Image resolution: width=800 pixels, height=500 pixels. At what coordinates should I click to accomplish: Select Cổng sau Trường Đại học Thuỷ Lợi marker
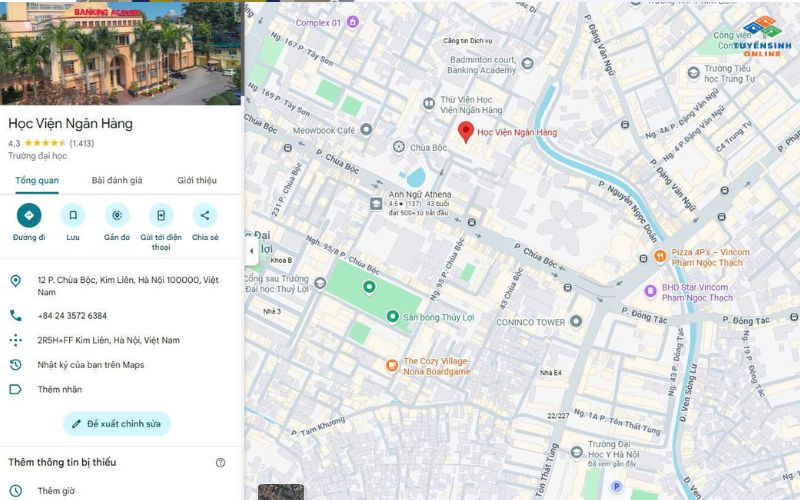tap(320, 283)
